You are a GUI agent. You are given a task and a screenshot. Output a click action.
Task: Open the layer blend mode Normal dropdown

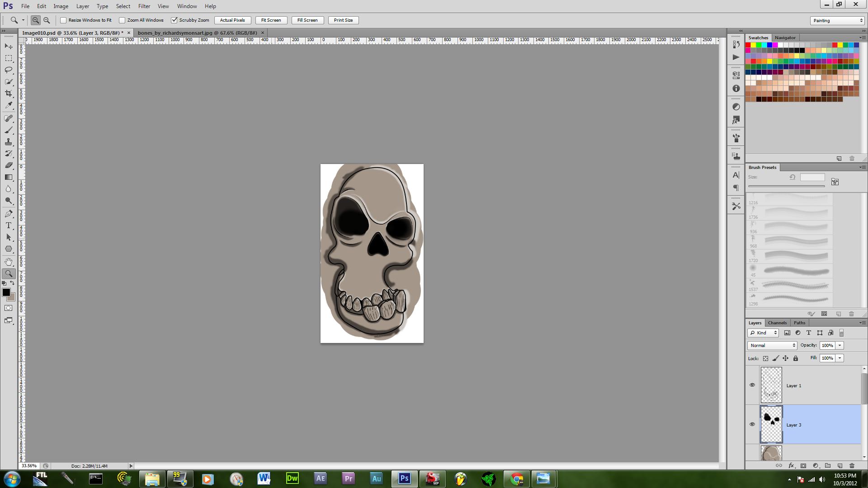pos(772,345)
